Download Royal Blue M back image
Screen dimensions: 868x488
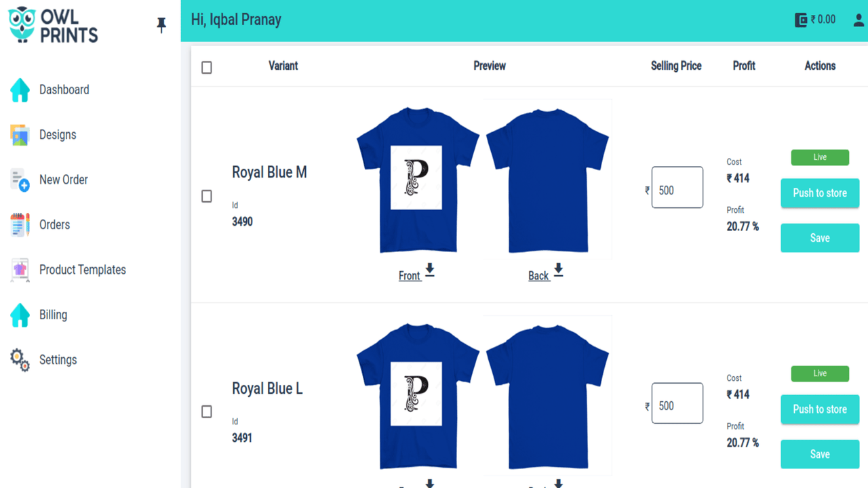(x=558, y=270)
